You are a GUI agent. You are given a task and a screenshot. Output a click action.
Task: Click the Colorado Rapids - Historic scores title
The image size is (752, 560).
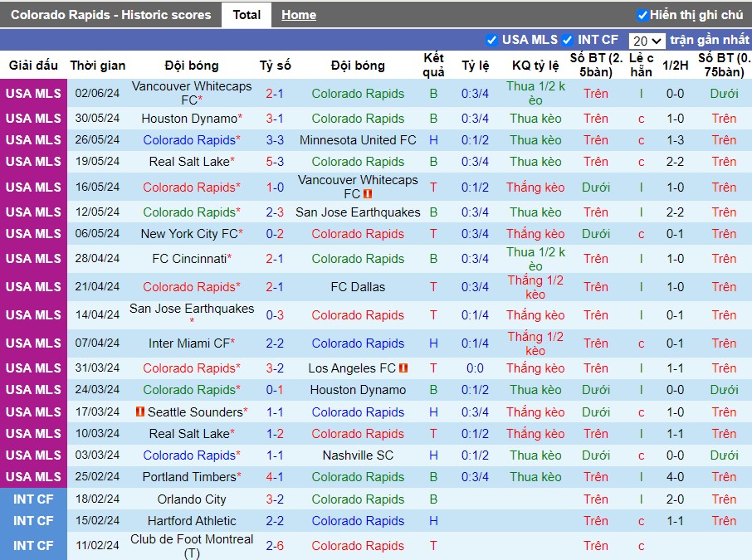click(x=110, y=15)
